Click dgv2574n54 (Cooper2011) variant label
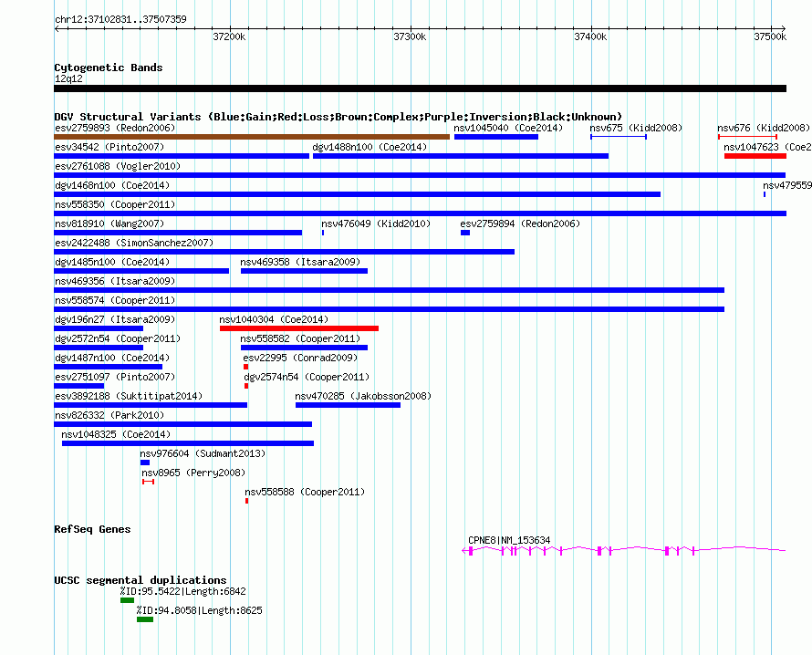812x655 pixels. point(307,377)
